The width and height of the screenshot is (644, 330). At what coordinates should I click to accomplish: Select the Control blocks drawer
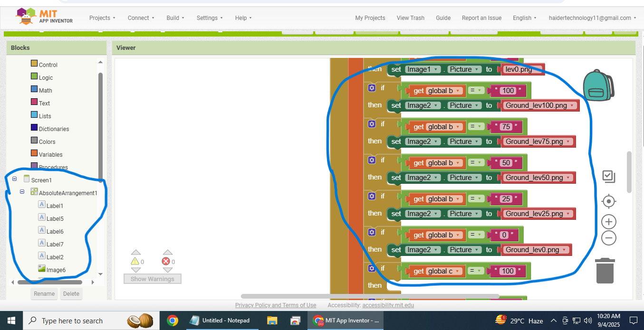[x=44, y=65]
